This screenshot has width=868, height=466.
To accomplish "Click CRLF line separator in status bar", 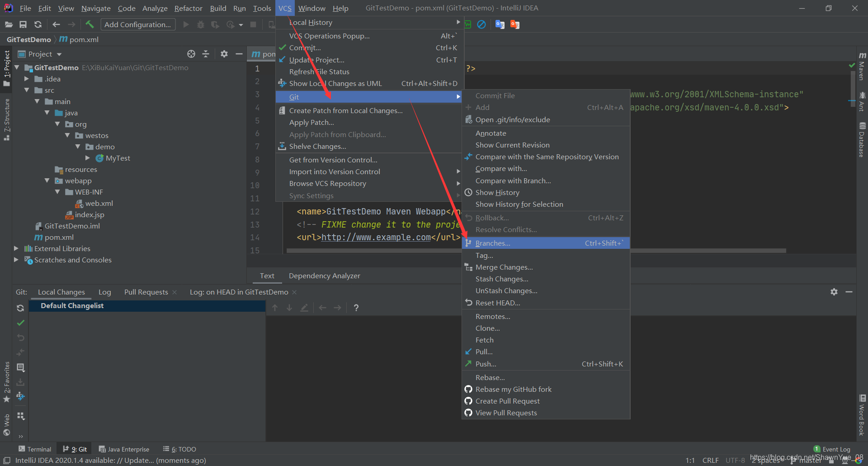I will pos(710,461).
